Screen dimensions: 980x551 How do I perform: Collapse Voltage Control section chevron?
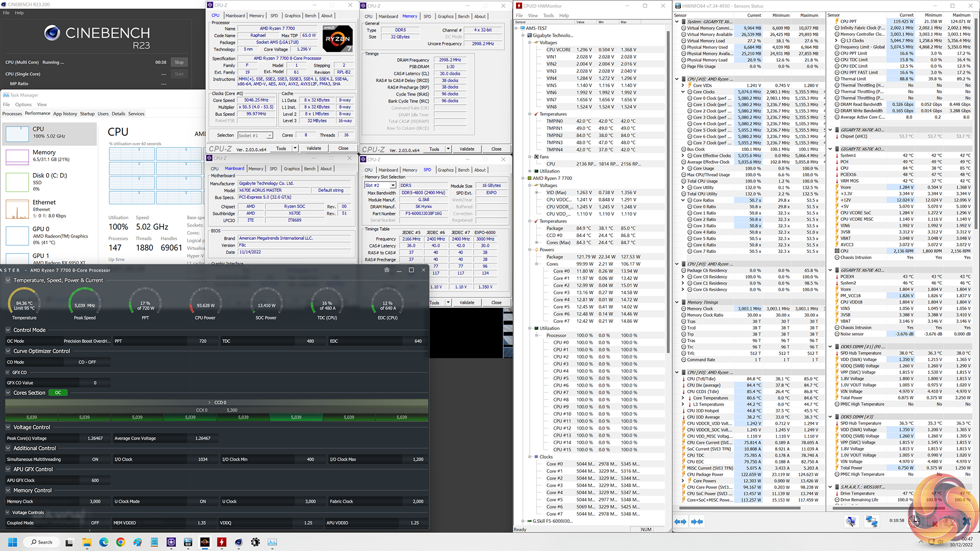coord(8,428)
